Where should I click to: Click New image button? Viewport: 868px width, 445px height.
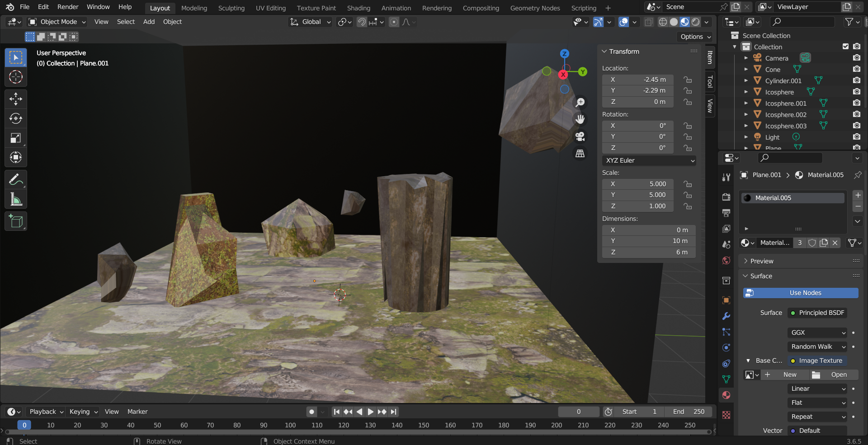(x=786, y=375)
